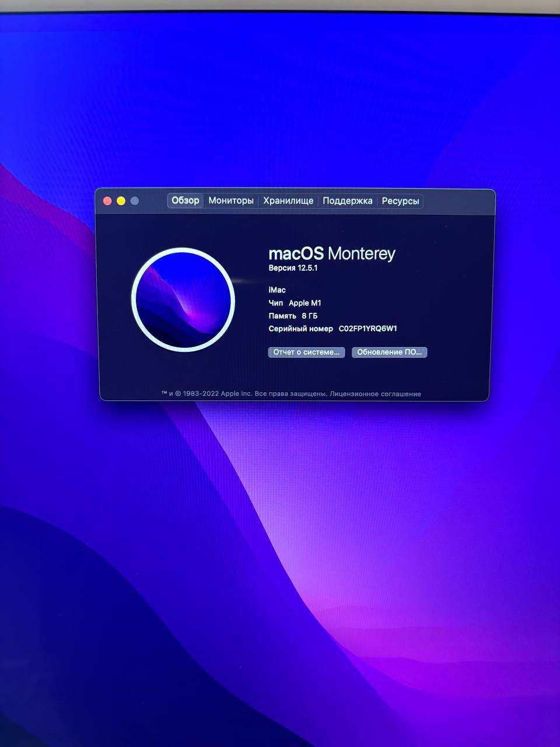Viewport: 560px width, 747px height.
Task: Open the Поддержка tab
Action: point(348,201)
